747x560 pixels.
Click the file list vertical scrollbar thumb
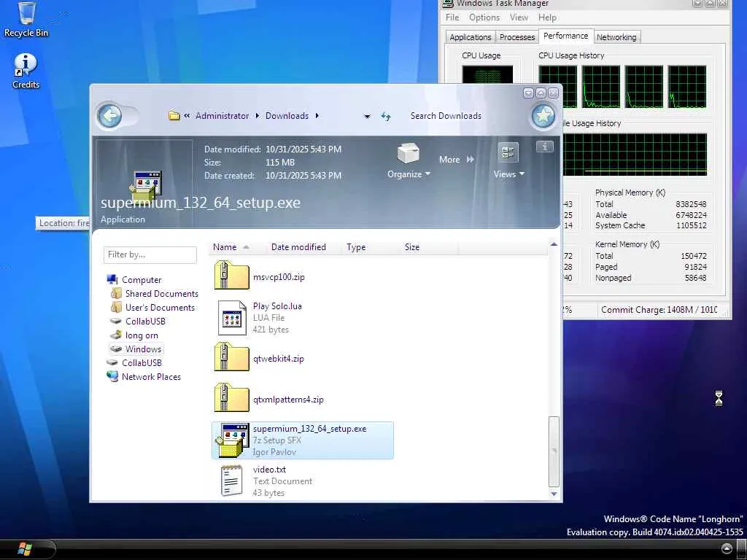(554, 451)
